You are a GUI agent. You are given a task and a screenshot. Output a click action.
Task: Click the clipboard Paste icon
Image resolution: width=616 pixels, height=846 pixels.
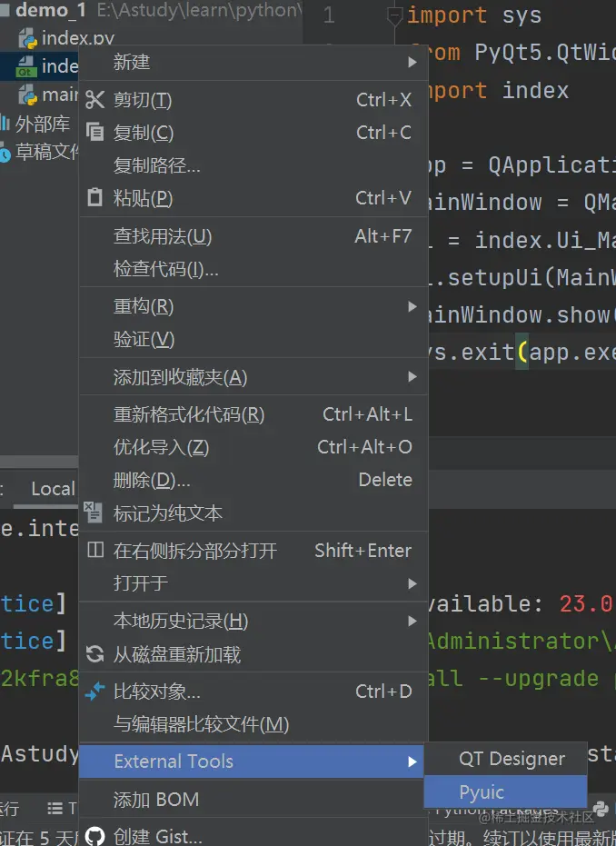point(94,197)
